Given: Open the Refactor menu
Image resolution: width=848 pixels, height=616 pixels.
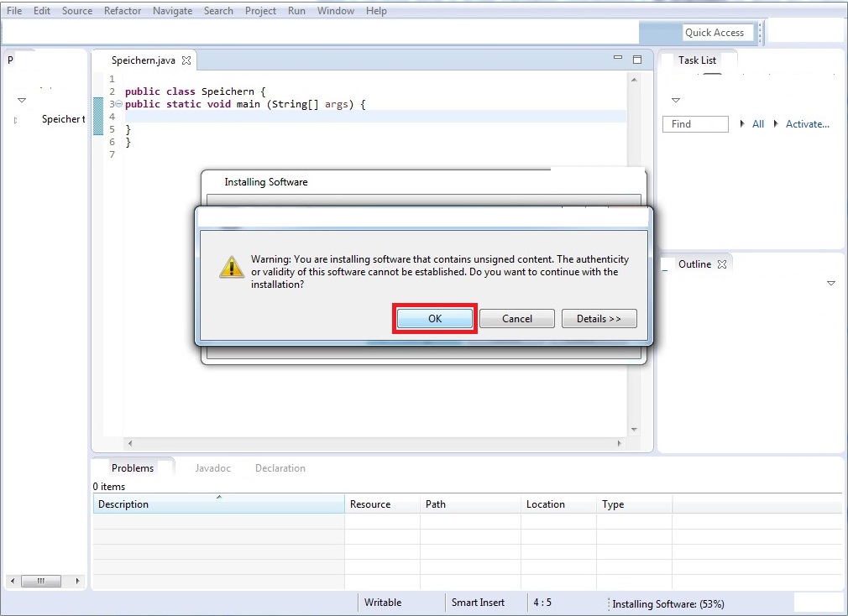Looking at the screenshot, I should click(123, 11).
